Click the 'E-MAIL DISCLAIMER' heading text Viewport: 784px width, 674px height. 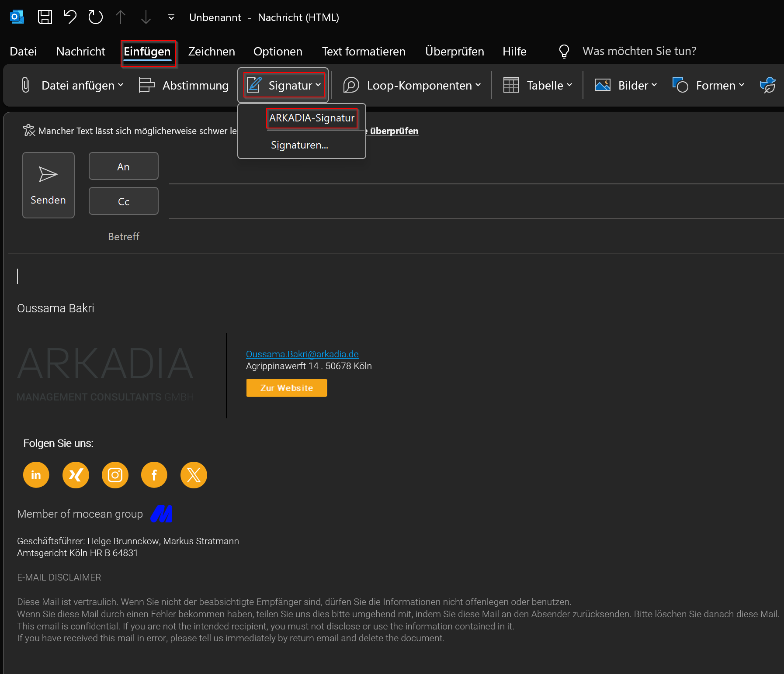pyautogui.click(x=59, y=577)
